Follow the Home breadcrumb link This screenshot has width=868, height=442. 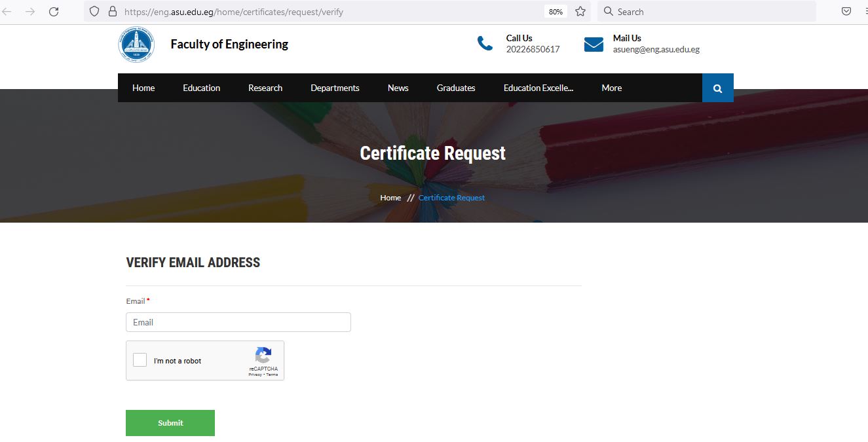pos(390,198)
